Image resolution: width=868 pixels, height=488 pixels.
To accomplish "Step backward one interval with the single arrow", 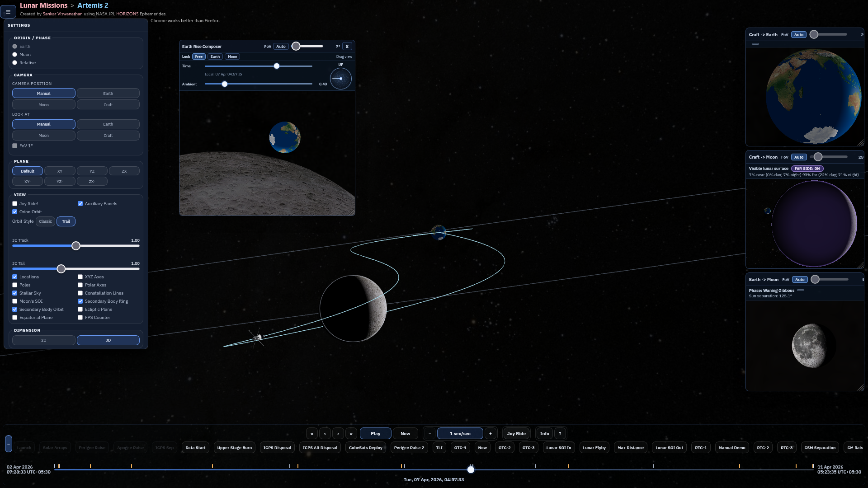I will point(325,433).
